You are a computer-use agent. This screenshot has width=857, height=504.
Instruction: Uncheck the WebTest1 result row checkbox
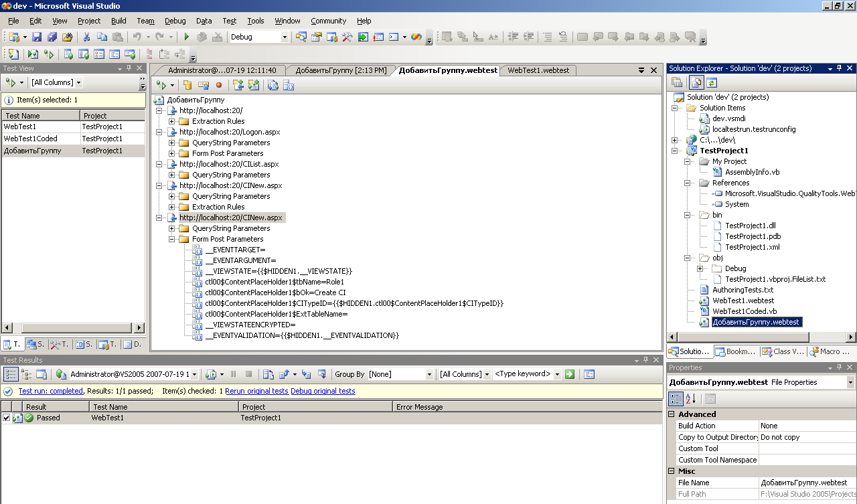[x=7, y=418]
